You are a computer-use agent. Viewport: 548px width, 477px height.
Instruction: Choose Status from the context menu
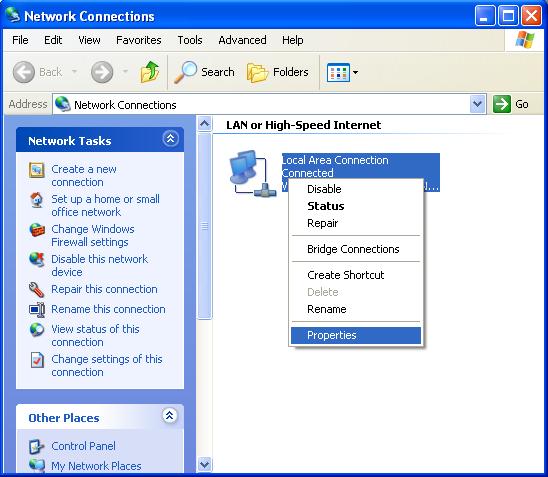point(356,206)
